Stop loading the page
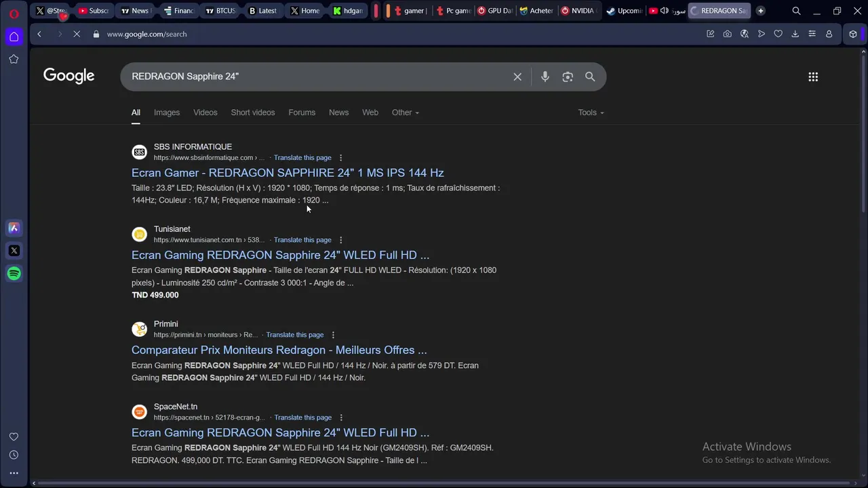868x488 pixels. click(x=77, y=34)
